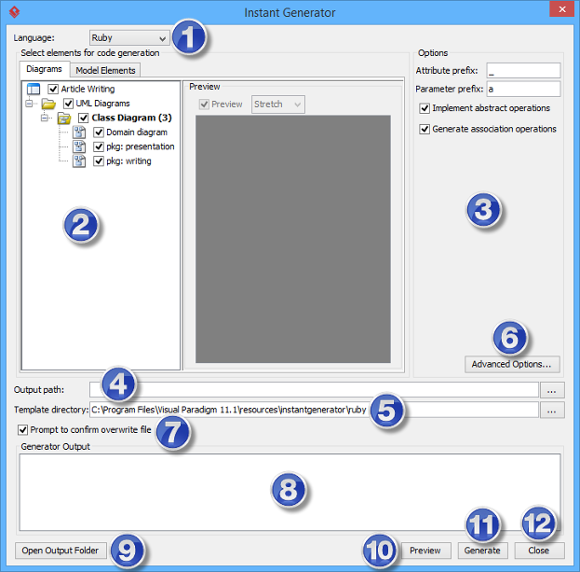Screen dimensions: 580x572
Task: Open Advanced Options dialog
Action: click(512, 364)
